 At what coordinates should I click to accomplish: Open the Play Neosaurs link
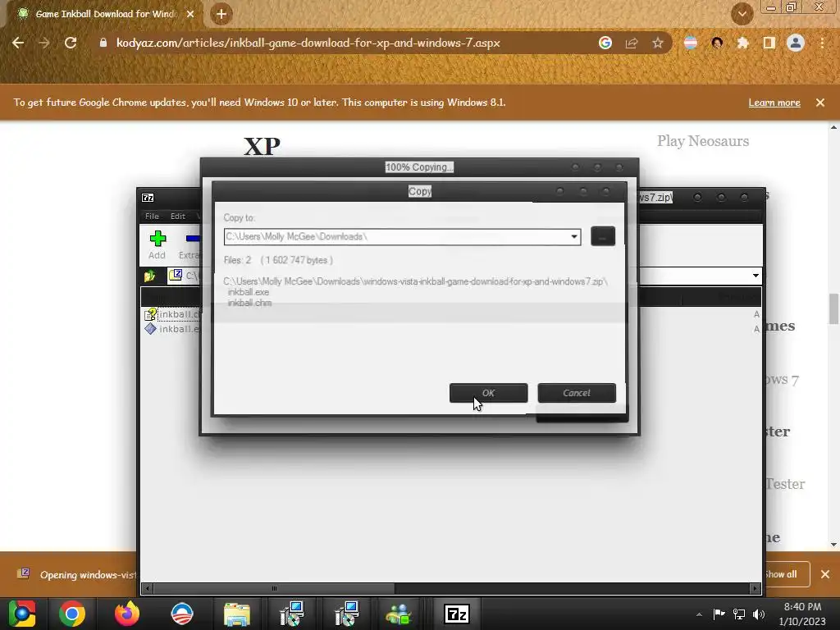[x=703, y=141]
